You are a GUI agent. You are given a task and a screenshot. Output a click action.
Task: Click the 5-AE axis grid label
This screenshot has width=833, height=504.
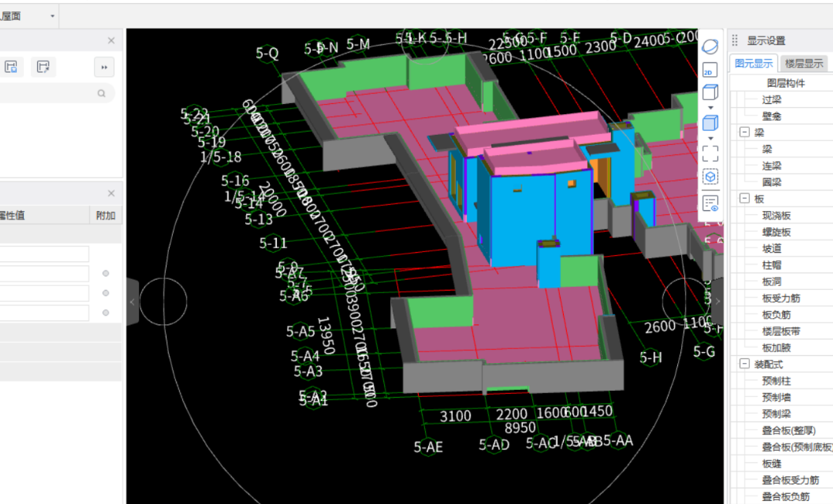coord(428,447)
